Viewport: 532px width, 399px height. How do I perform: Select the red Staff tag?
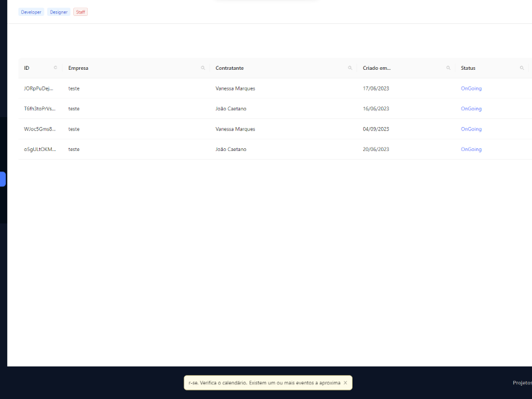coord(80,12)
